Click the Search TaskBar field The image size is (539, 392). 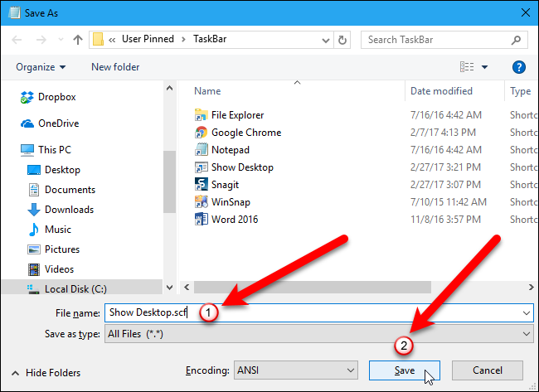[x=444, y=40]
